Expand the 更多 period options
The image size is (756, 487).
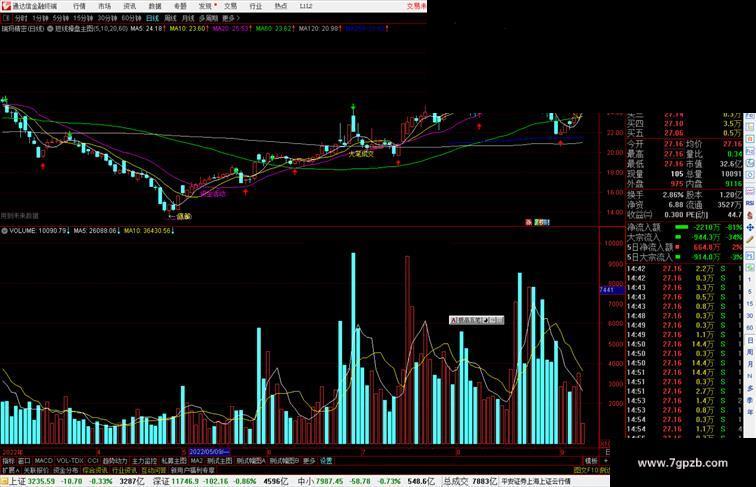[x=230, y=18]
